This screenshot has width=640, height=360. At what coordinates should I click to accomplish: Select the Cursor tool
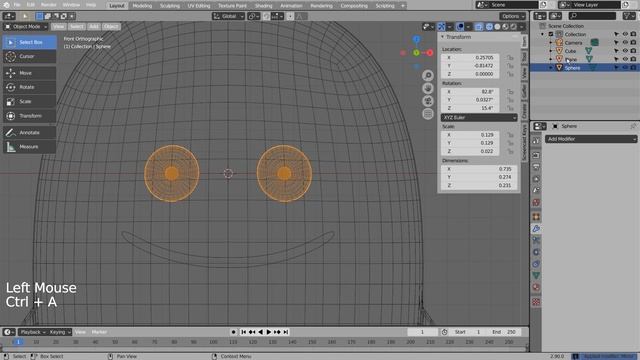point(29,56)
